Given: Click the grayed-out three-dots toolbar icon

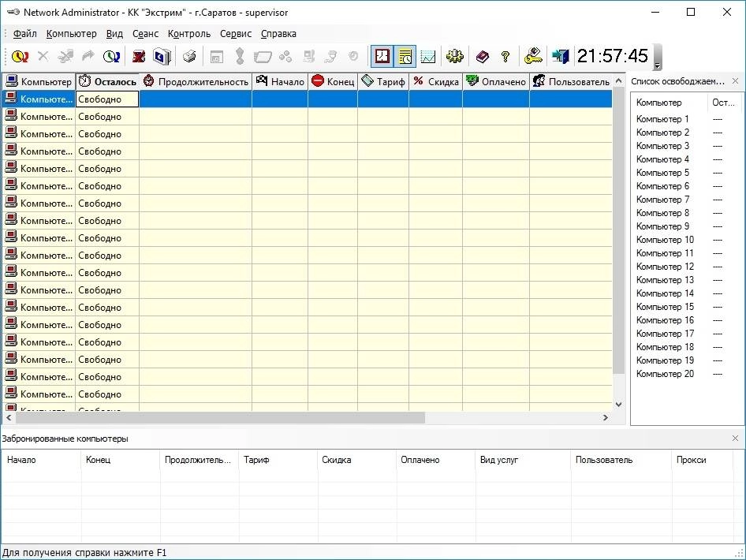Looking at the screenshot, I should coord(285,57).
